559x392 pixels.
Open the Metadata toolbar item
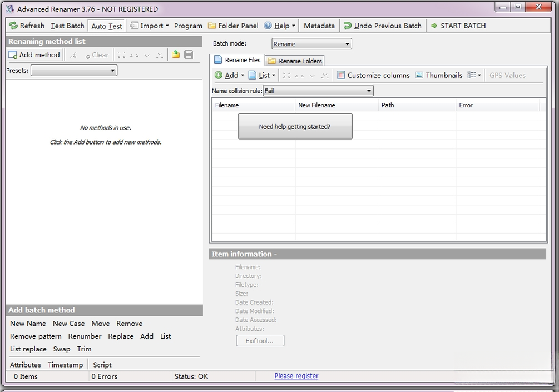coord(319,26)
